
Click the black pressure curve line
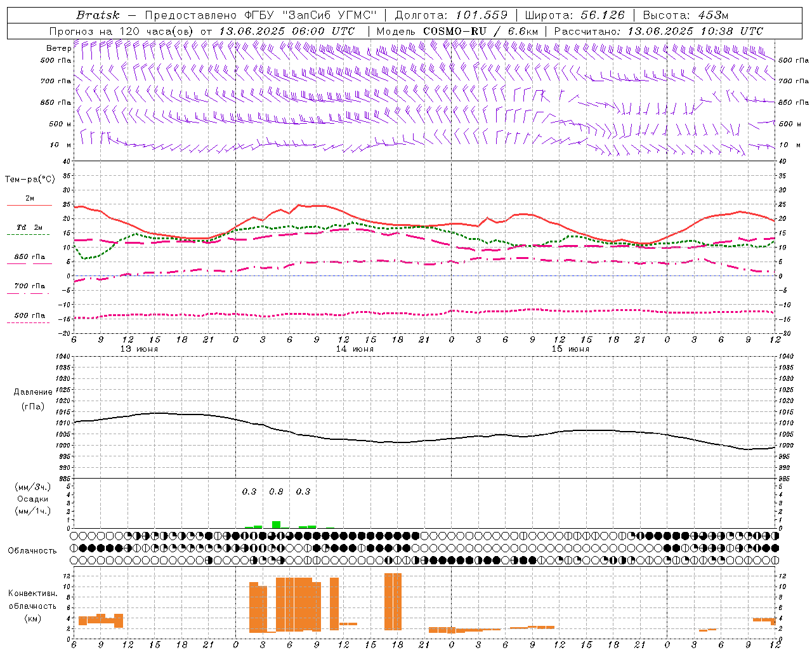click(425, 441)
